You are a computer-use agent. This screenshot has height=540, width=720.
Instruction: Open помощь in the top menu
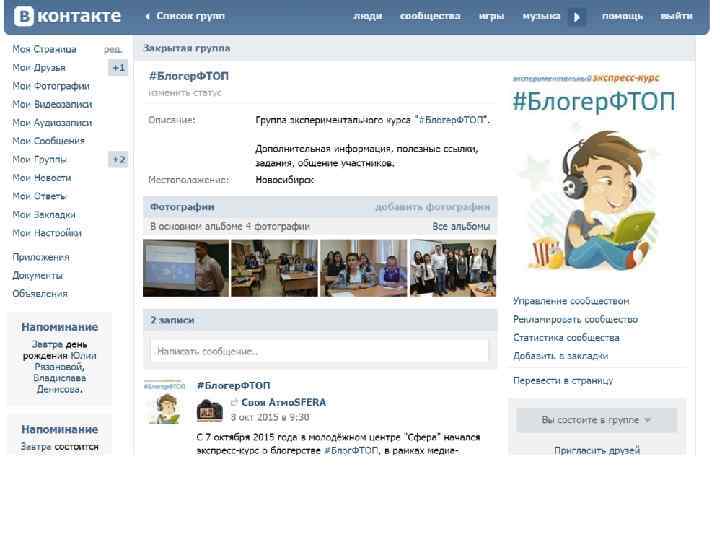pyautogui.click(x=622, y=16)
